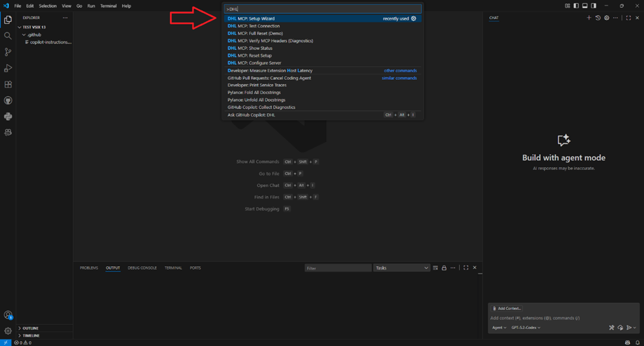Run DHL MCP: Setup Wizard command
Viewport: 644px width, 346px height.
(323, 18)
